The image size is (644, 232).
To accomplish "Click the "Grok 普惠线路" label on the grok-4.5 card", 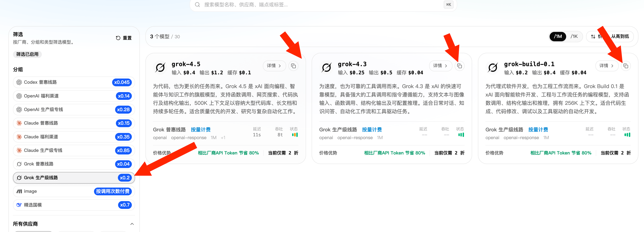I will coord(169,130).
